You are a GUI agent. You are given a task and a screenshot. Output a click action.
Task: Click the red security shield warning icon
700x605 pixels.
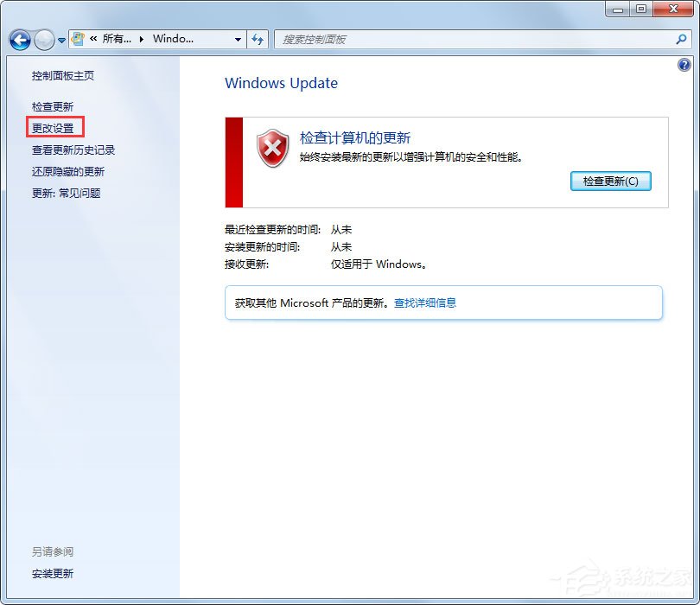pyautogui.click(x=272, y=148)
